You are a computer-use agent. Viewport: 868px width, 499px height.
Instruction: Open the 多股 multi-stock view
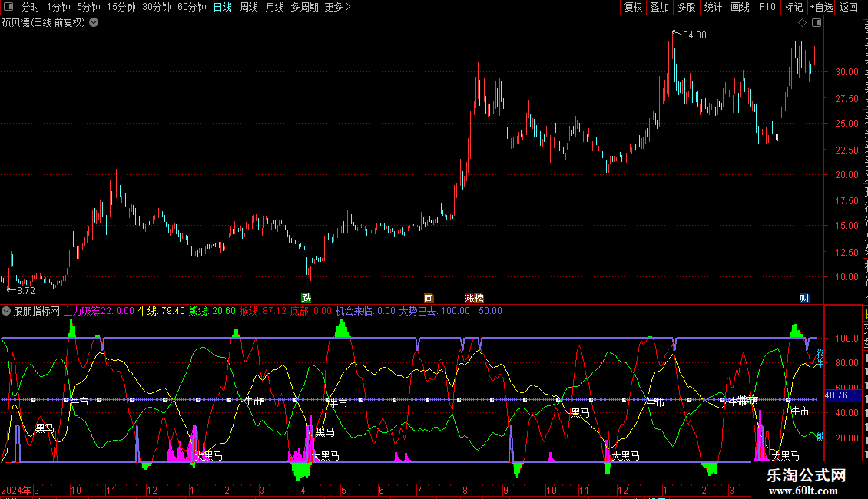(x=686, y=7)
